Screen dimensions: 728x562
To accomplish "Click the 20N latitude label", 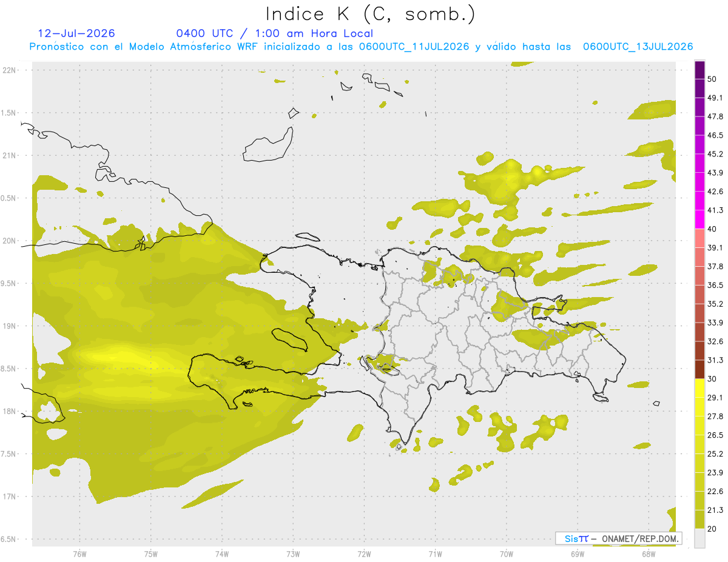I will tap(9, 241).
